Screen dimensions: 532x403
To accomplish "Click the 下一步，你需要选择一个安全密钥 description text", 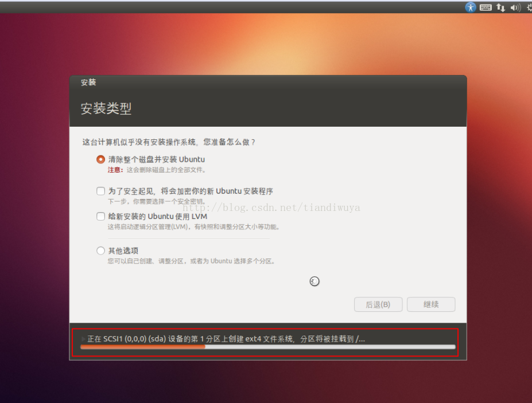I will (x=157, y=202).
